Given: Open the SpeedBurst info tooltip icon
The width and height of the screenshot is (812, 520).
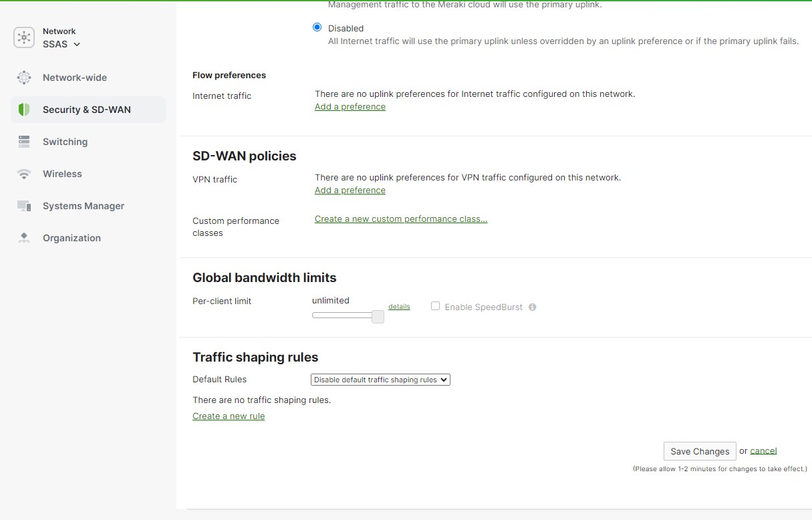Looking at the screenshot, I should (532, 306).
